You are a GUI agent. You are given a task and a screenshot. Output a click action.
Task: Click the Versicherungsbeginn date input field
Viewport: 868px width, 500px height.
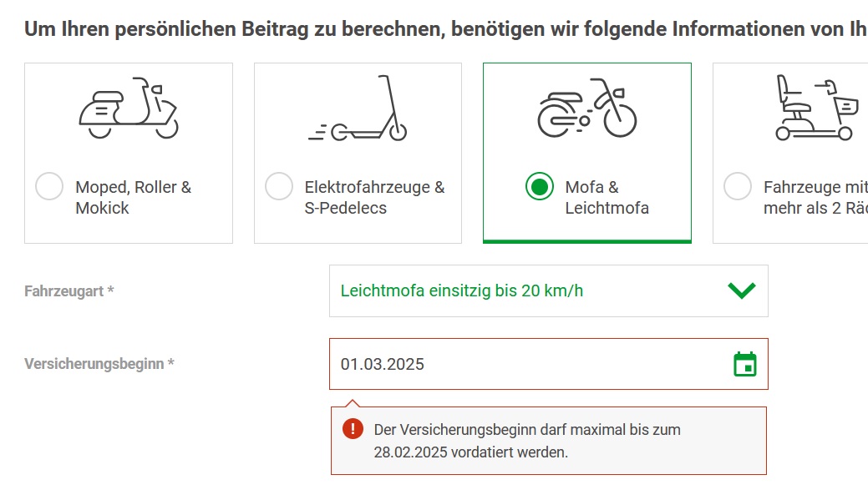click(526, 364)
